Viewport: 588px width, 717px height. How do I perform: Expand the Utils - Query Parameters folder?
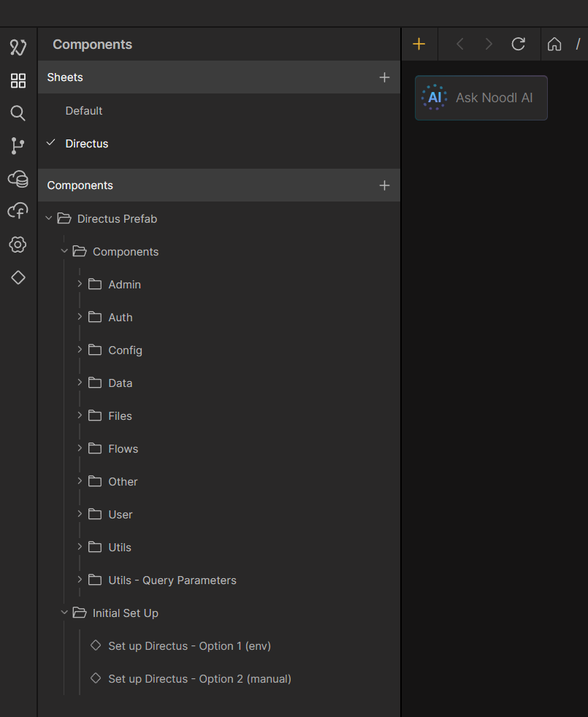point(80,579)
